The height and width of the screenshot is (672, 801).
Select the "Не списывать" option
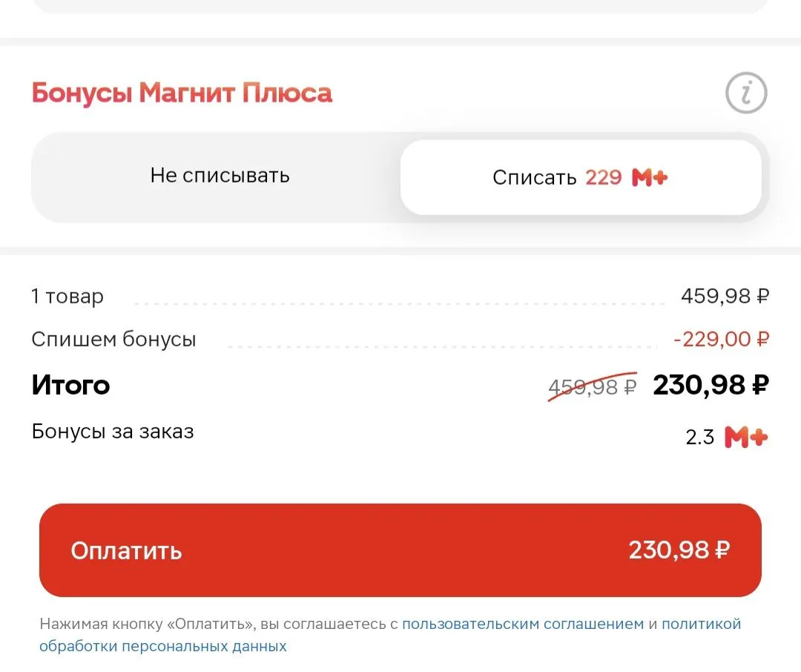(220, 176)
